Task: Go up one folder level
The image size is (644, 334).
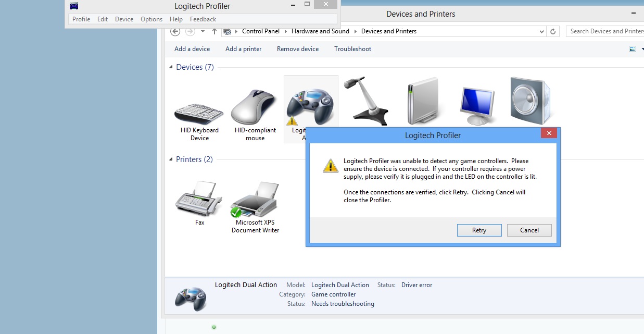Action: (214, 31)
